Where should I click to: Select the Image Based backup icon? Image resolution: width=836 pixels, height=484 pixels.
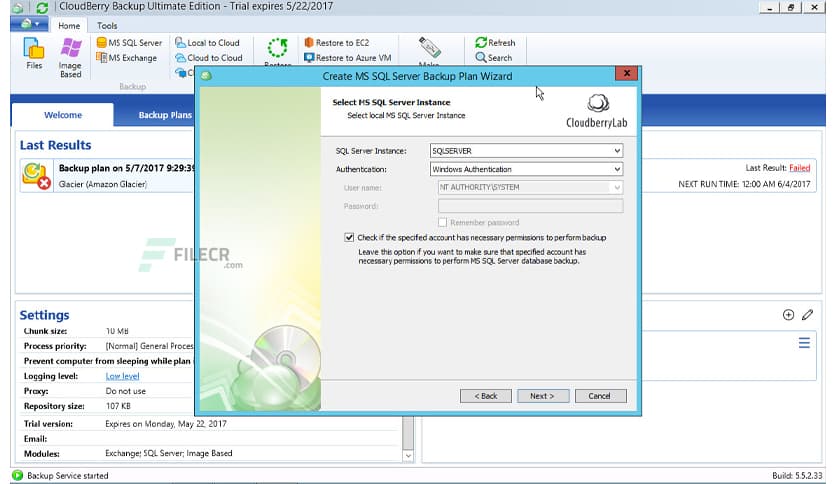[x=70, y=58]
